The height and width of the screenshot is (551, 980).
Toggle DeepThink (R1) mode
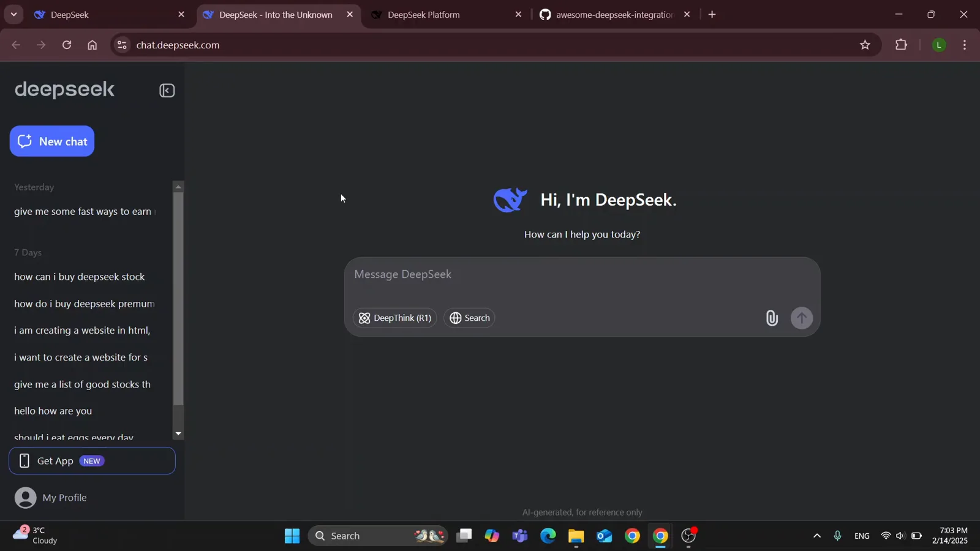click(395, 318)
